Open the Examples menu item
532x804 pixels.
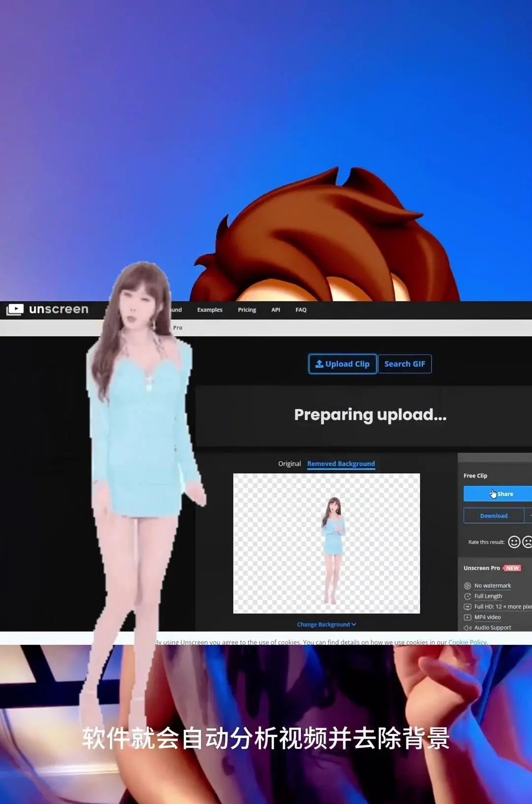coord(210,310)
